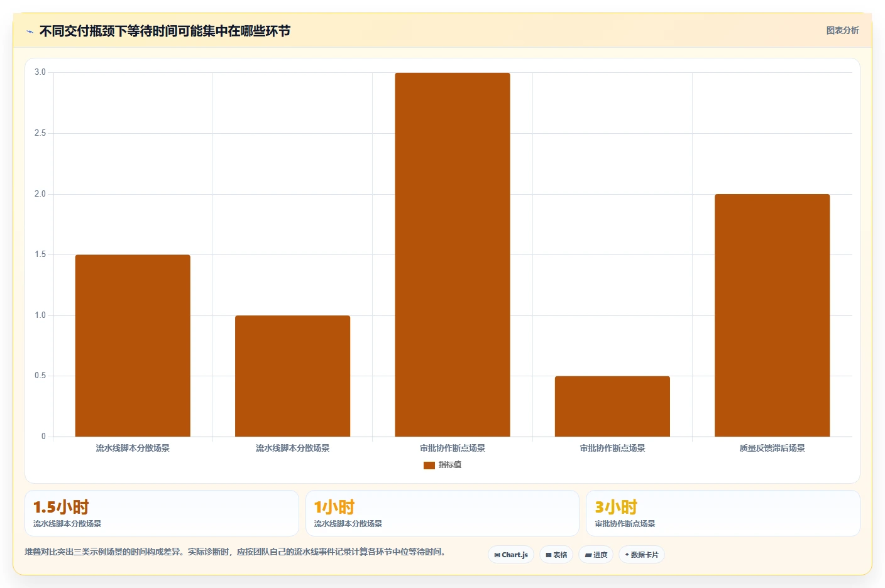Click the 3.0 y-axis tick label
This screenshot has width=885, height=588.
[x=40, y=72]
